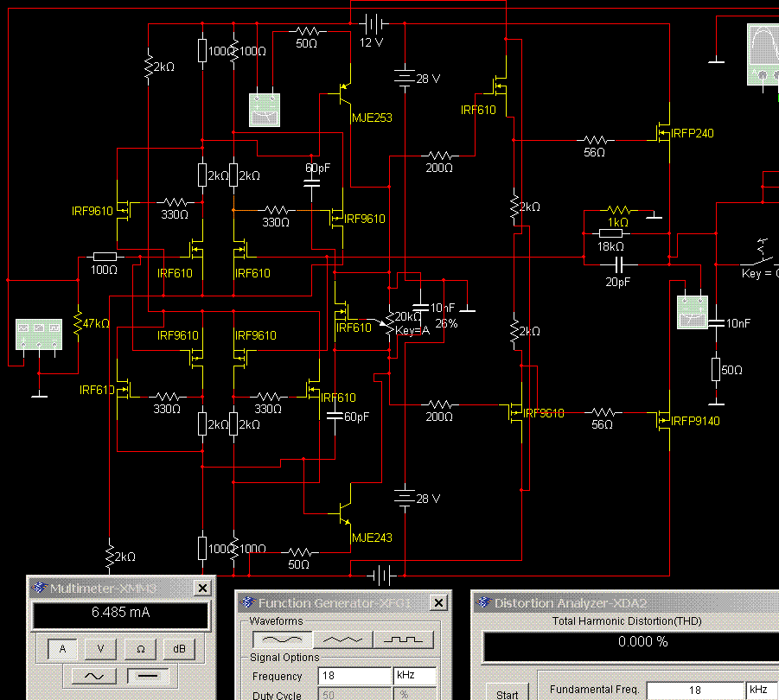Select the 1kΩ resistor tied to ground
This screenshot has width=779, height=700.
tap(618, 210)
